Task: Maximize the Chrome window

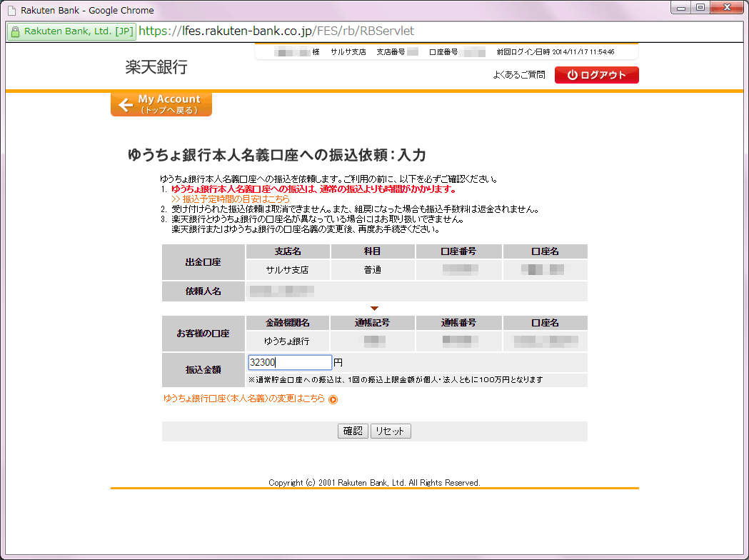Action: point(700,7)
